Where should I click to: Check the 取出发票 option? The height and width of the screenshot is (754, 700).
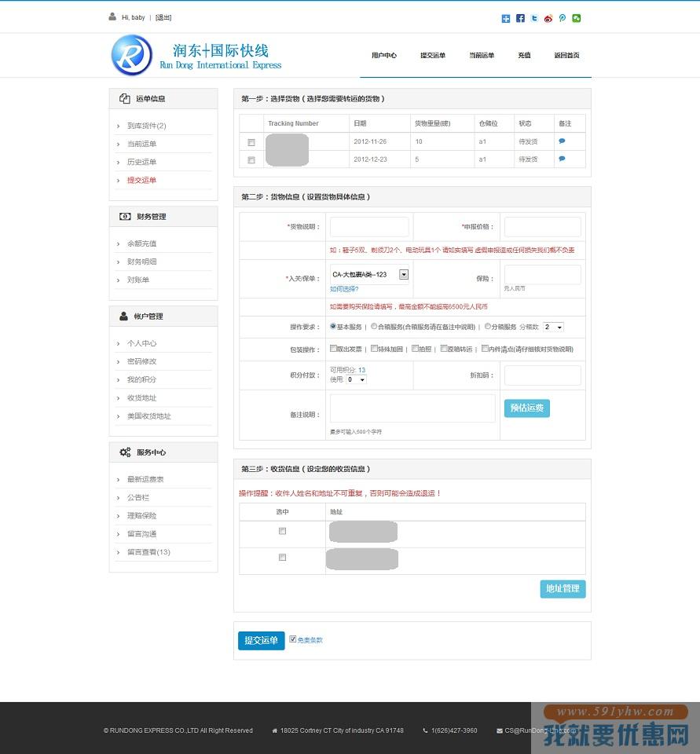point(333,348)
